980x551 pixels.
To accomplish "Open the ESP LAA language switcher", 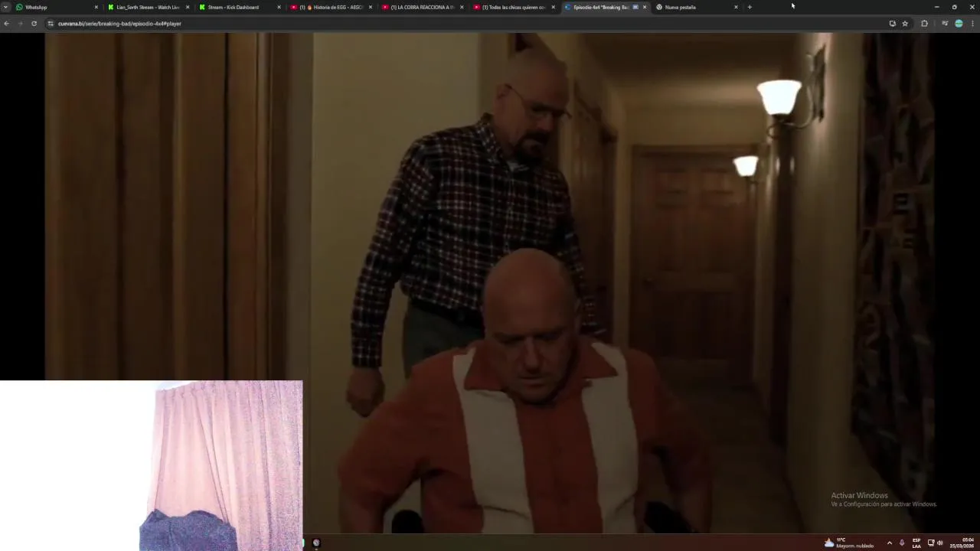I will (916, 543).
